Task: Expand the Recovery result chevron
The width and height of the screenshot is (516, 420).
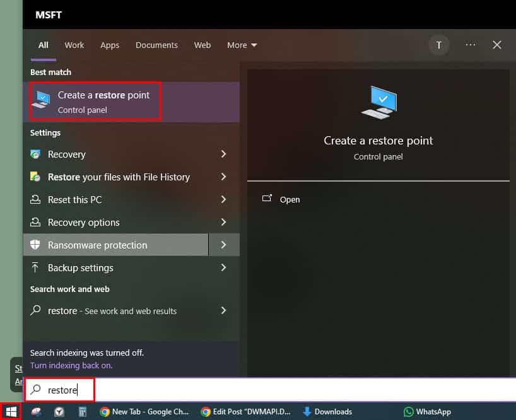Action: [224, 154]
